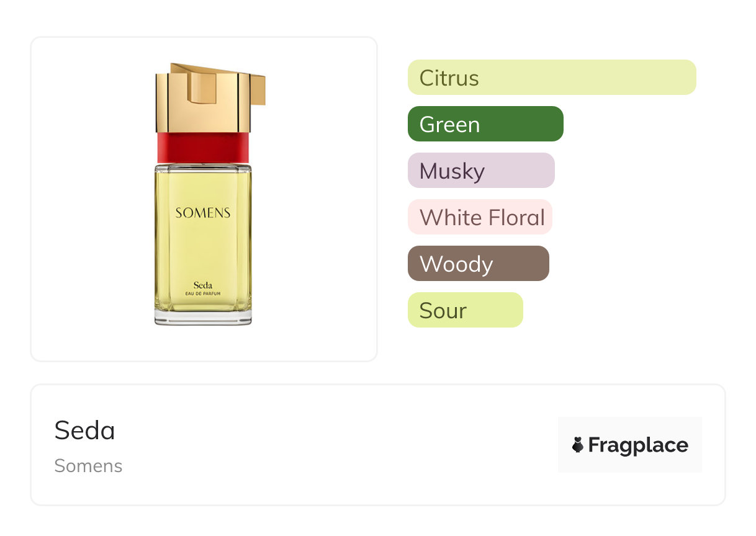Select the Citrus accord bar
Screen dimensions: 756x536
pyautogui.click(x=552, y=78)
